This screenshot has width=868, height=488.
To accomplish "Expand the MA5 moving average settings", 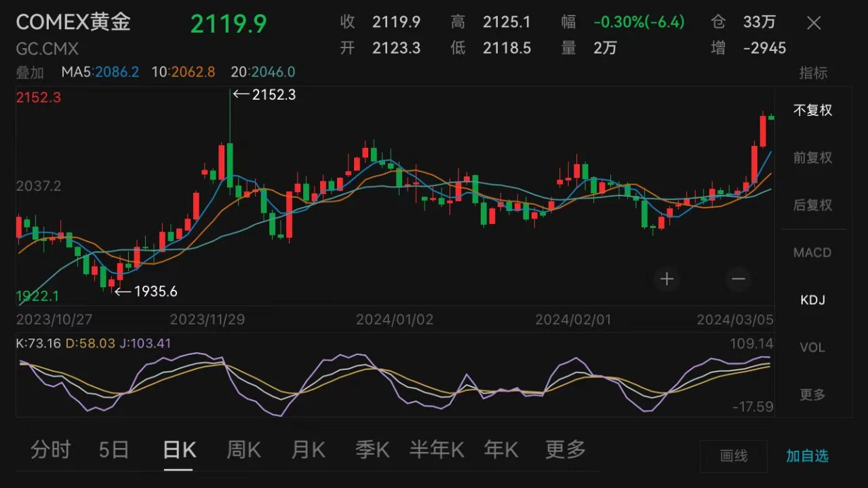I will tap(100, 71).
